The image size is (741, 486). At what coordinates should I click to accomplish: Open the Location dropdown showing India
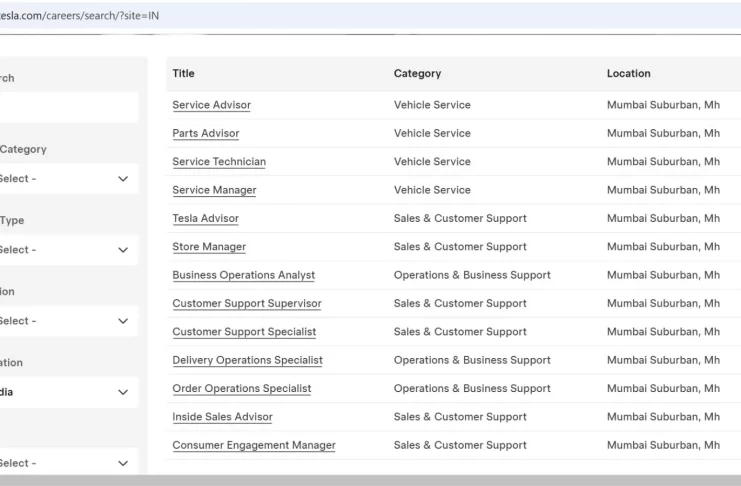coord(66,392)
